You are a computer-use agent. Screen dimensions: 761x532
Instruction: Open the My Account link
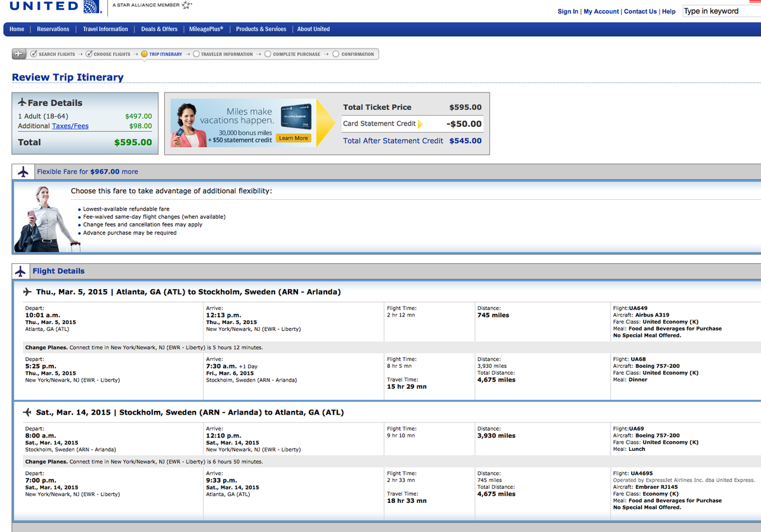click(x=601, y=11)
